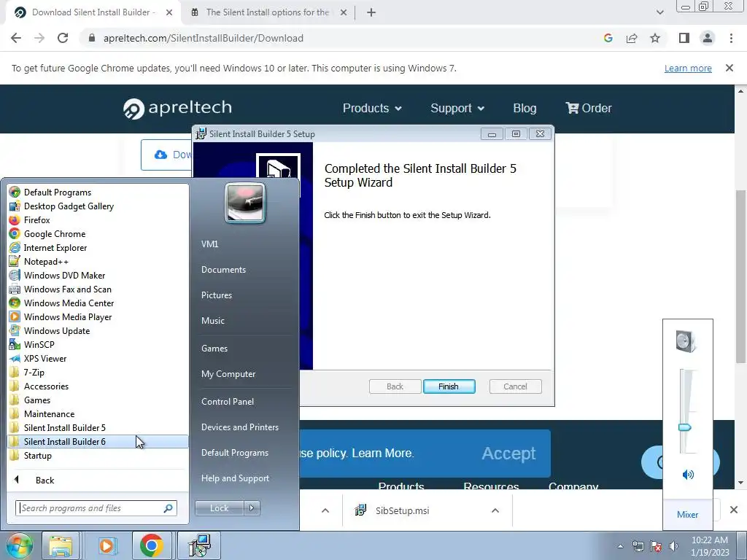
Task: Open Devices and Printers
Action: point(239,427)
